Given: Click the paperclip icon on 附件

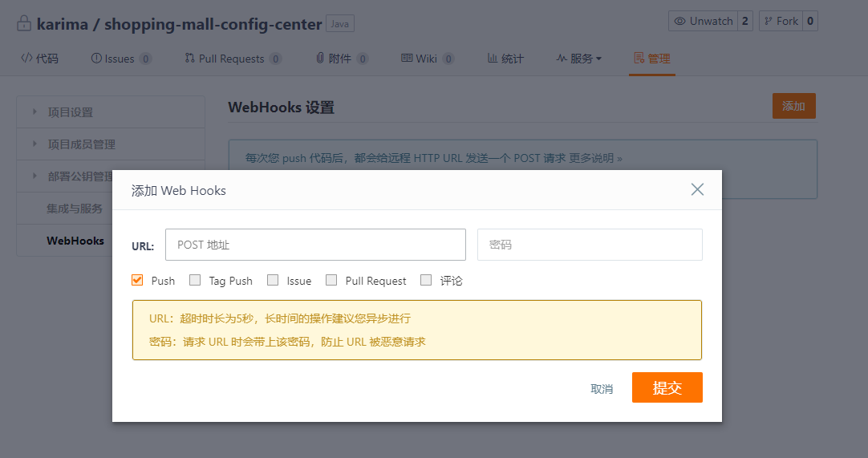Looking at the screenshot, I should [320, 58].
